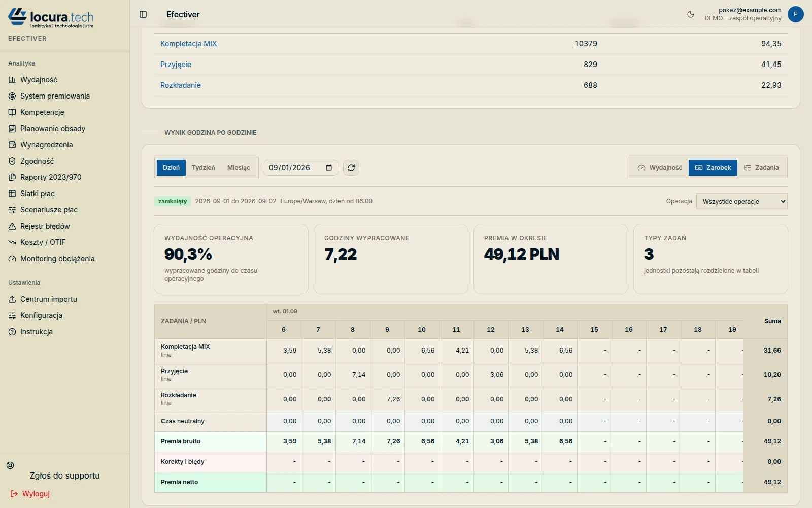Click Zgłoś do supportu
Viewport: 812px width, 508px height.
pyautogui.click(x=64, y=476)
